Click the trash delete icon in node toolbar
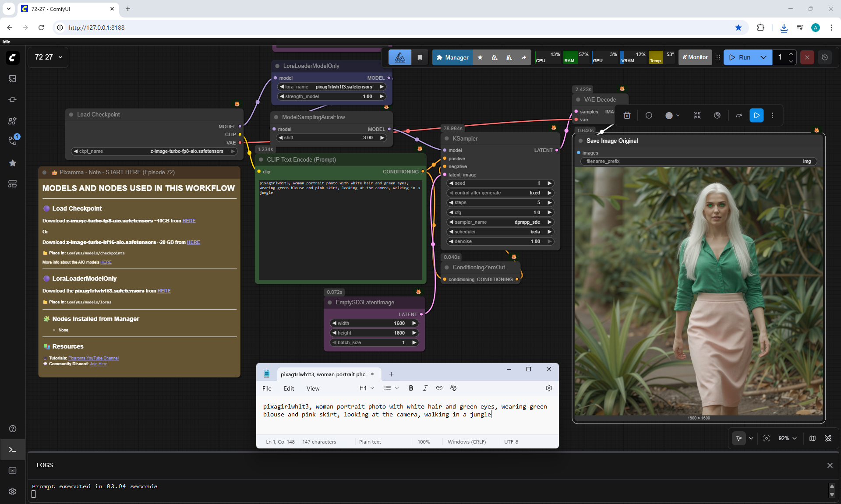The image size is (841, 504). pyautogui.click(x=627, y=116)
